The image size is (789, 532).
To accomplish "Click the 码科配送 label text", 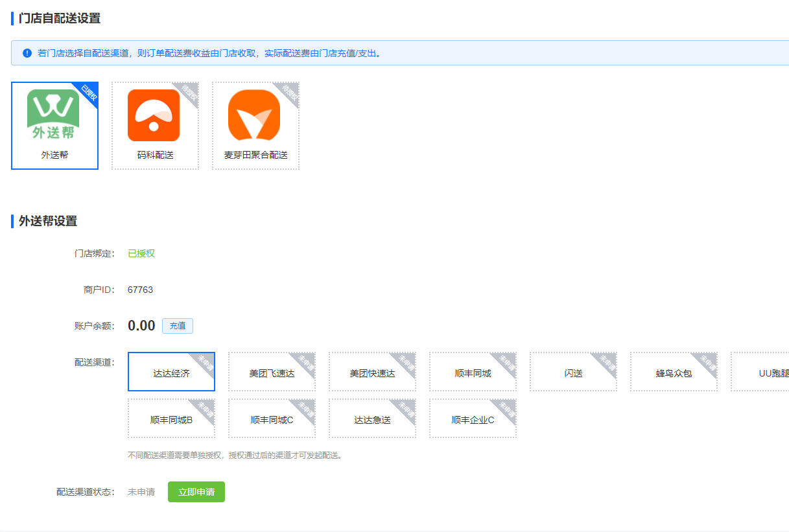I will (x=155, y=156).
